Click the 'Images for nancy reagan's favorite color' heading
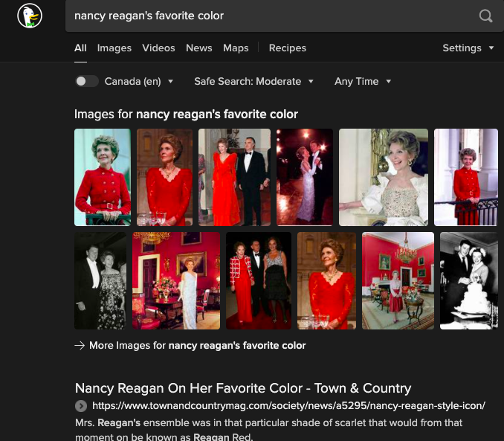 tap(186, 115)
